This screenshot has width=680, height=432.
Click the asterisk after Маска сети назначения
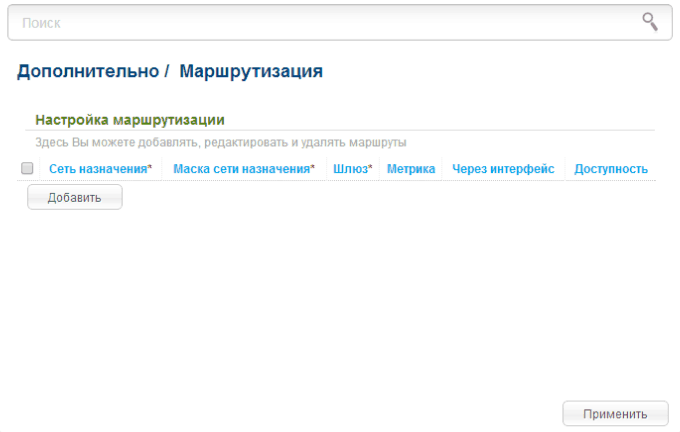pos(313,168)
